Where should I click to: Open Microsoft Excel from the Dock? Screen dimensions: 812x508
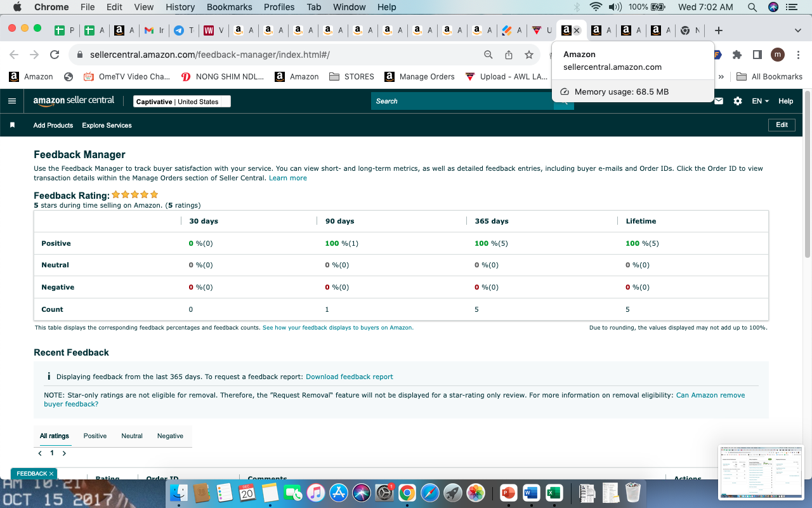point(554,493)
